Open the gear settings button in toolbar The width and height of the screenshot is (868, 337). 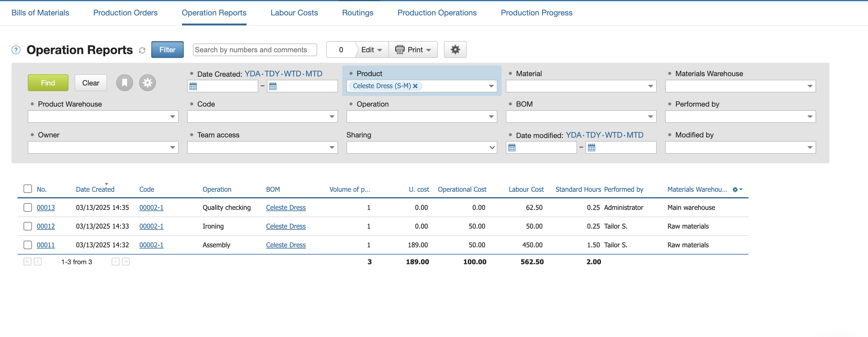[x=455, y=50]
